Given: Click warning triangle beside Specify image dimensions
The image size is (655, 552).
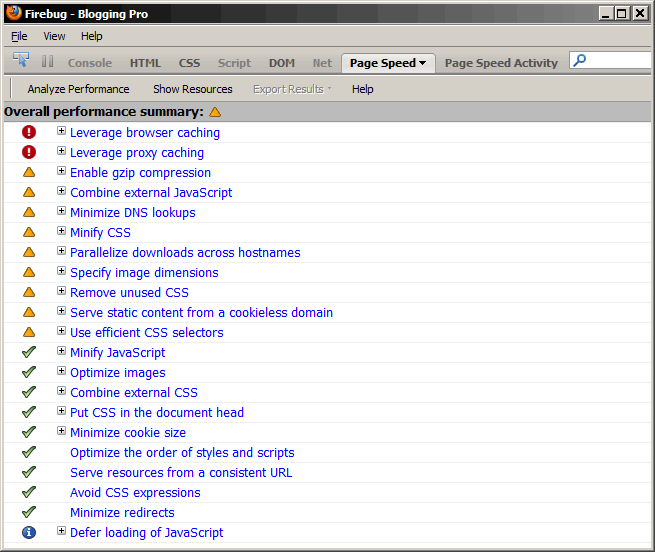Looking at the screenshot, I should pos(29,272).
